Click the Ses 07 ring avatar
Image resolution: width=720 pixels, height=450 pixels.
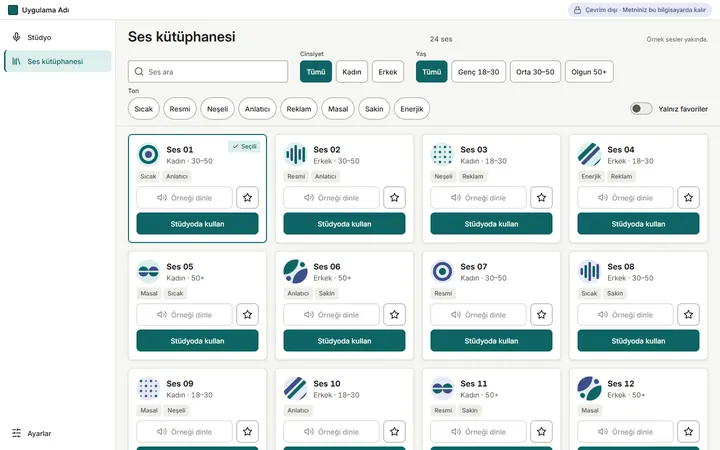coord(442,272)
